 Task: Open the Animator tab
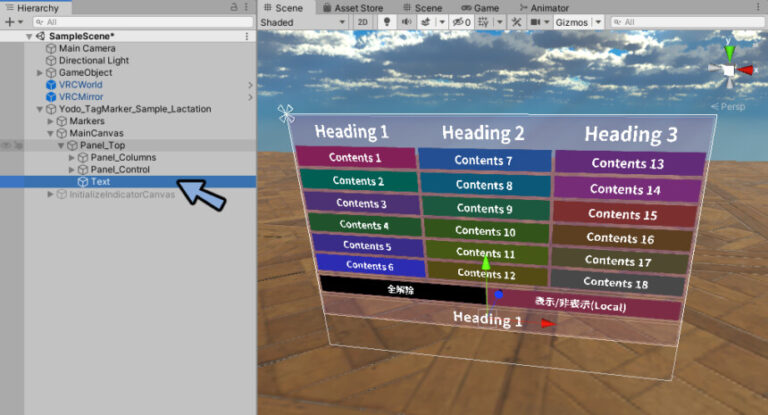click(x=544, y=8)
